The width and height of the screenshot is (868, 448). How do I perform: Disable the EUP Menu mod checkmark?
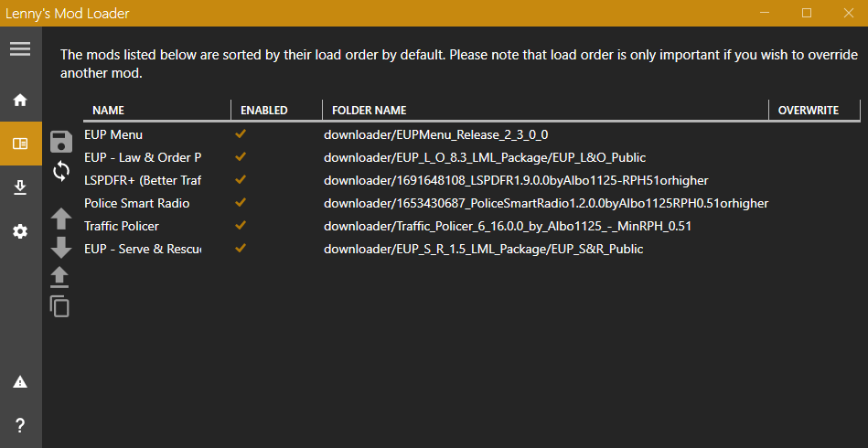click(x=241, y=134)
